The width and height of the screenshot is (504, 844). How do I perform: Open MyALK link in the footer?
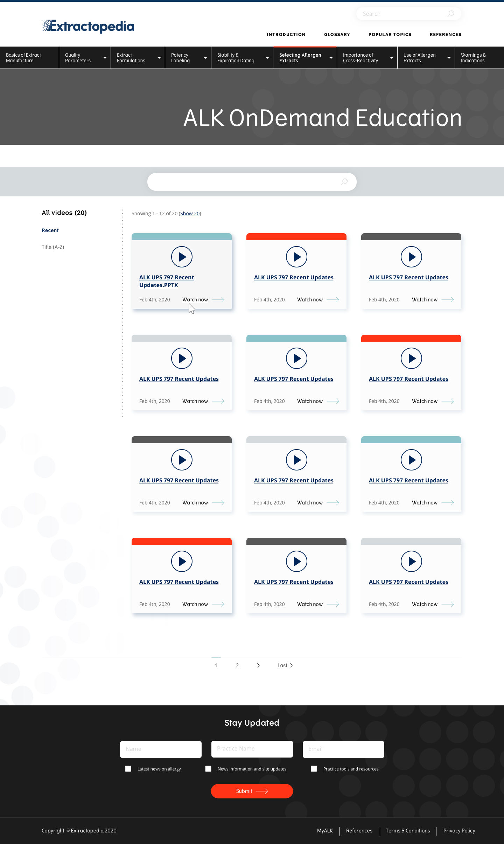325,831
